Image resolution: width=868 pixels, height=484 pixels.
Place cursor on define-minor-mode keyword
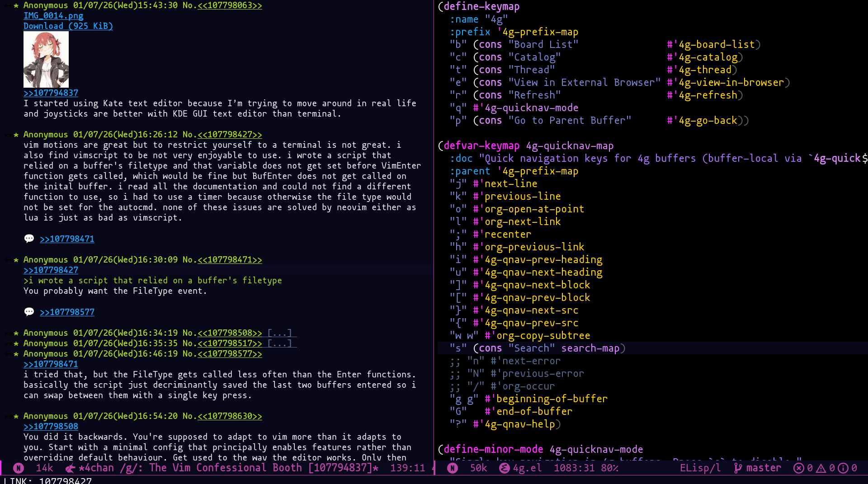coord(494,450)
